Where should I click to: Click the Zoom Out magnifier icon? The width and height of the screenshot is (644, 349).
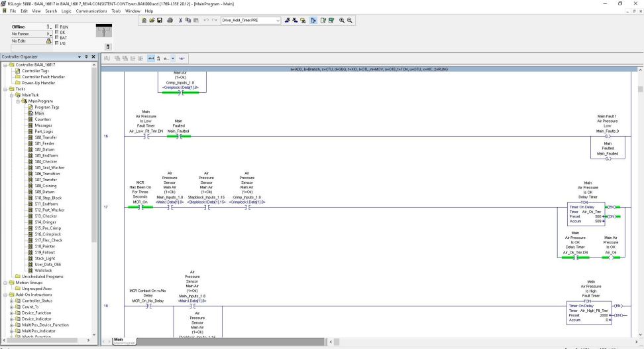click(x=349, y=21)
